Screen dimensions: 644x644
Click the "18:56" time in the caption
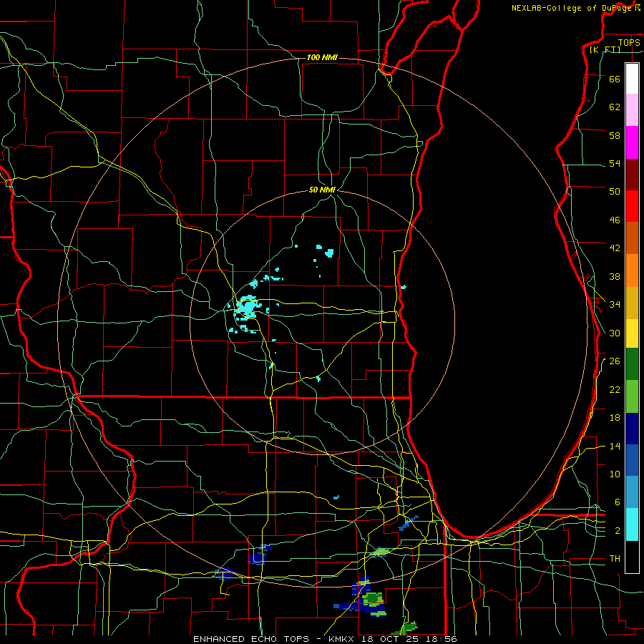(x=441, y=639)
